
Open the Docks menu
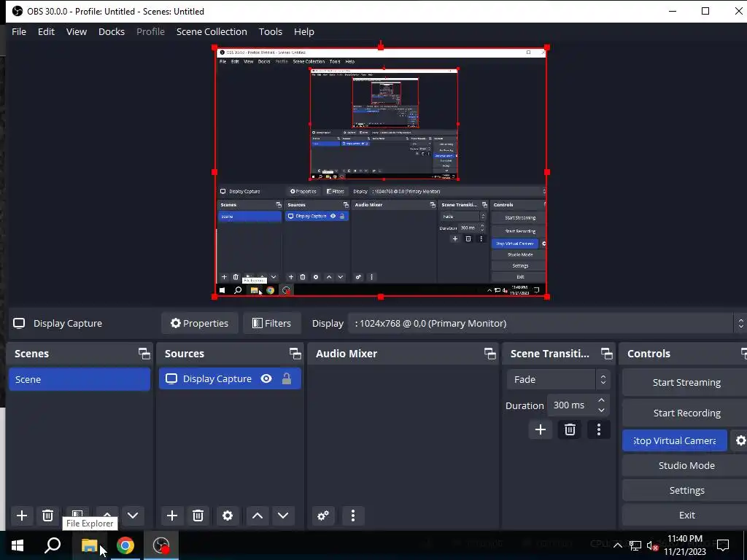[112, 31]
